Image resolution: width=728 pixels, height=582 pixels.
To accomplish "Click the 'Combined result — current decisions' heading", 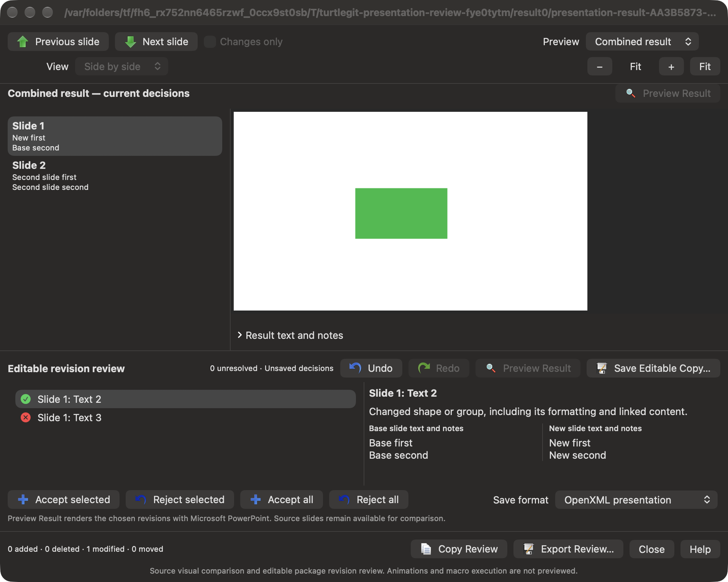I will pyautogui.click(x=98, y=93).
